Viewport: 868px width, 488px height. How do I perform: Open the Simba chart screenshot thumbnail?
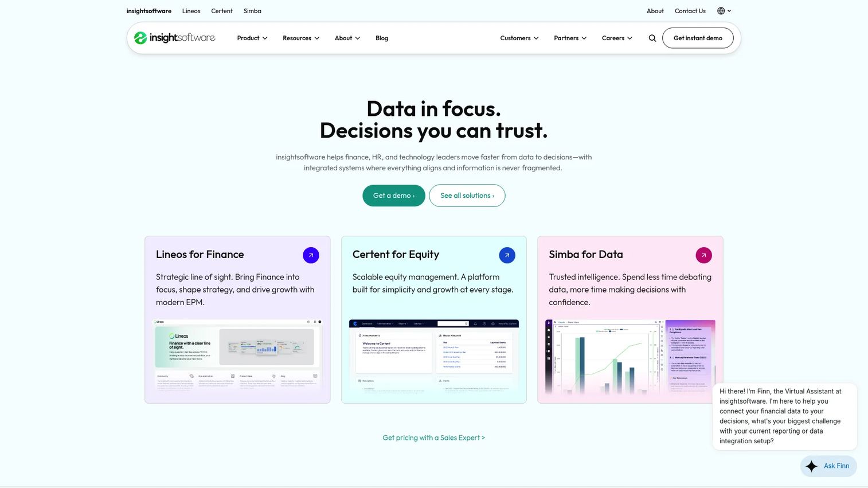(630, 357)
